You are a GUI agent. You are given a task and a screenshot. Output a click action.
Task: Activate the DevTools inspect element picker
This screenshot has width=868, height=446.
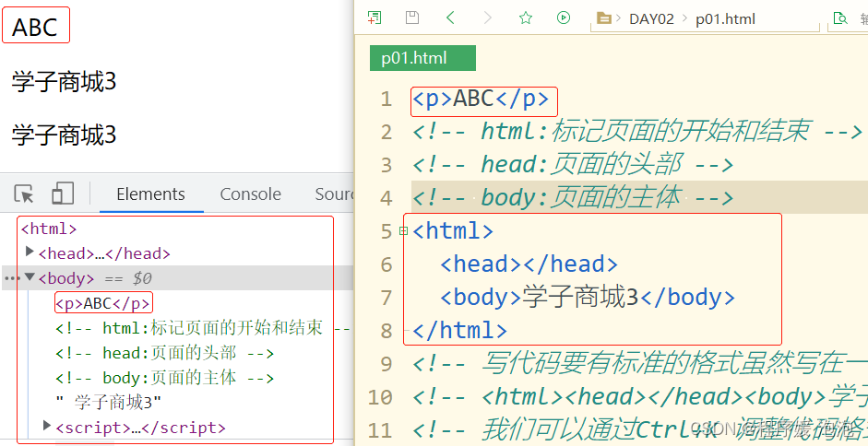coord(24,194)
